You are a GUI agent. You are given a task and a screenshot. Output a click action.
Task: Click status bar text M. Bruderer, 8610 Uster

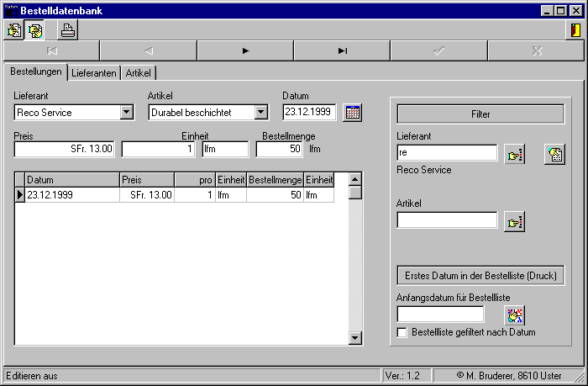coord(509,376)
